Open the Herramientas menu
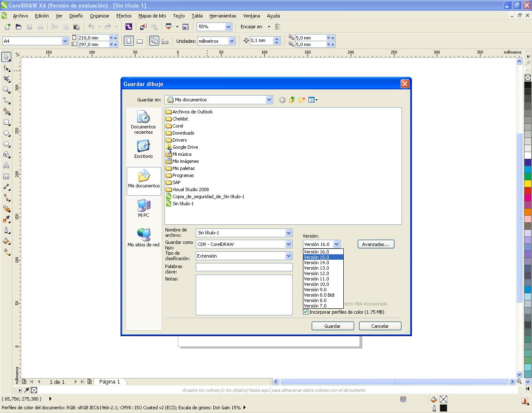The height and width of the screenshot is (413, 532). click(x=223, y=16)
